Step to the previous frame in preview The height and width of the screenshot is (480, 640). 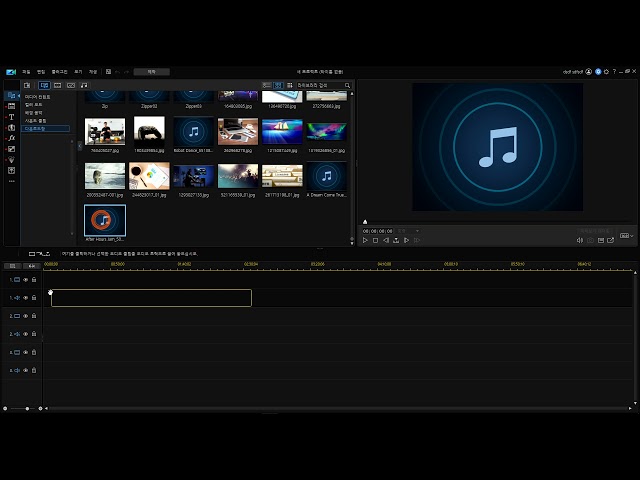tap(386, 240)
